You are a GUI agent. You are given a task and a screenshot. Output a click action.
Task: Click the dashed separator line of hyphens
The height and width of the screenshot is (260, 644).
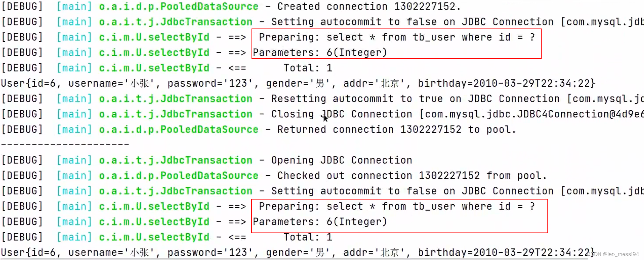tap(65, 145)
